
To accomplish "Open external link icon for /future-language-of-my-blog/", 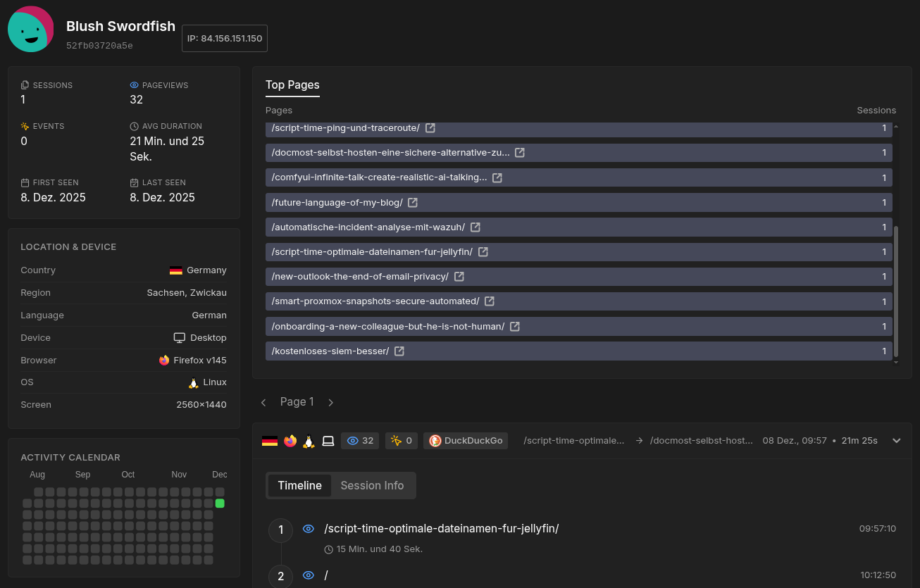I will tap(413, 203).
